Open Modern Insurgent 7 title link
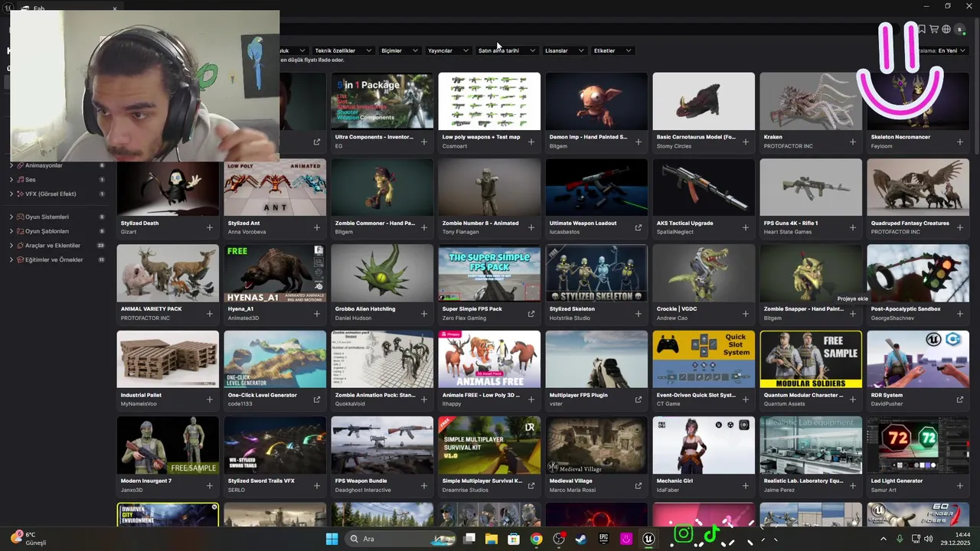Screen dimensions: 980x551 click(146, 481)
